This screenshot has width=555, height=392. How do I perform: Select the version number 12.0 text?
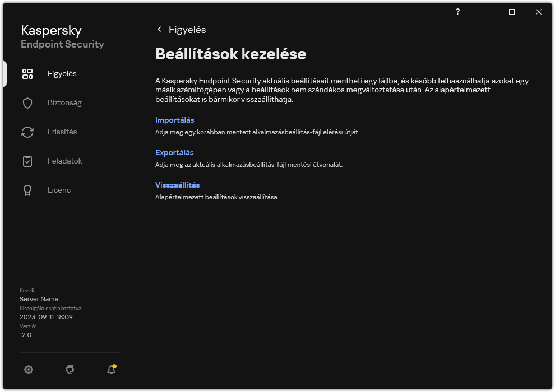pos(25,335)
